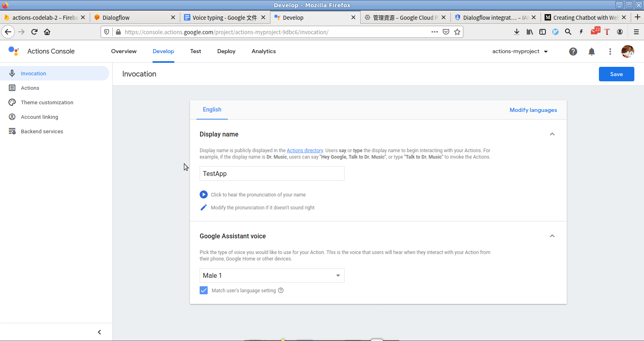This screenshot has width=644, height=341.
Task: Open the Firefox downloads arrow
Action: [517, 32]
